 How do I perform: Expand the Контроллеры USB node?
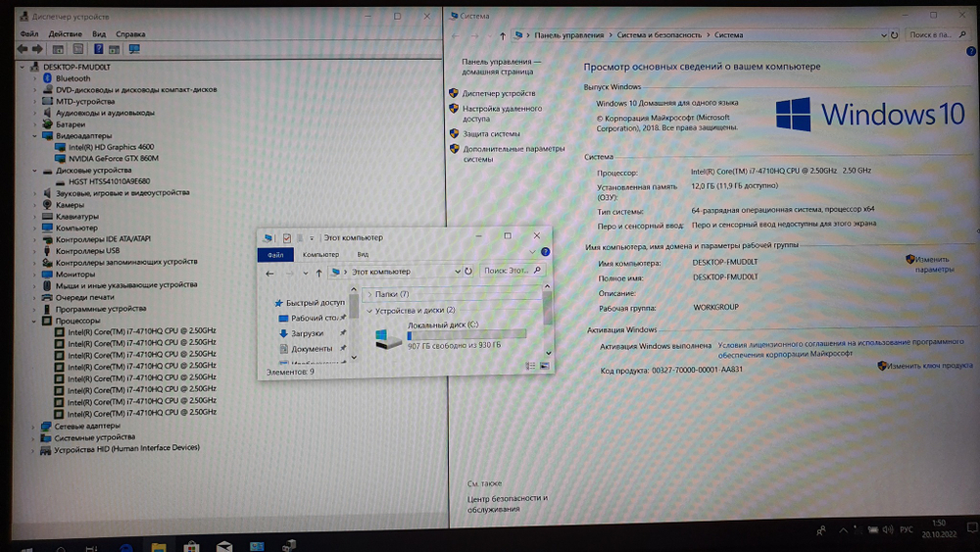point(34,251)
